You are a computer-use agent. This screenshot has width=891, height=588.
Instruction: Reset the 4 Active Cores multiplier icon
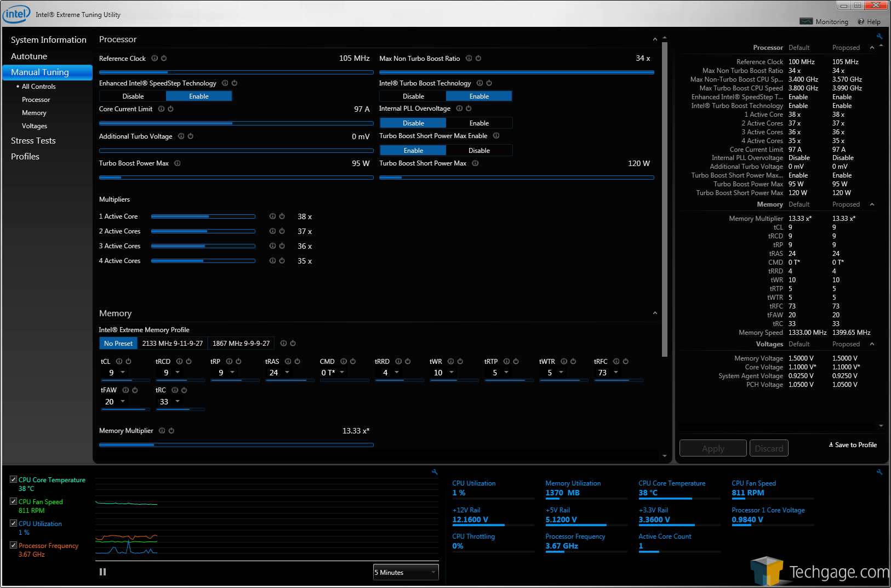click(282, 261)
